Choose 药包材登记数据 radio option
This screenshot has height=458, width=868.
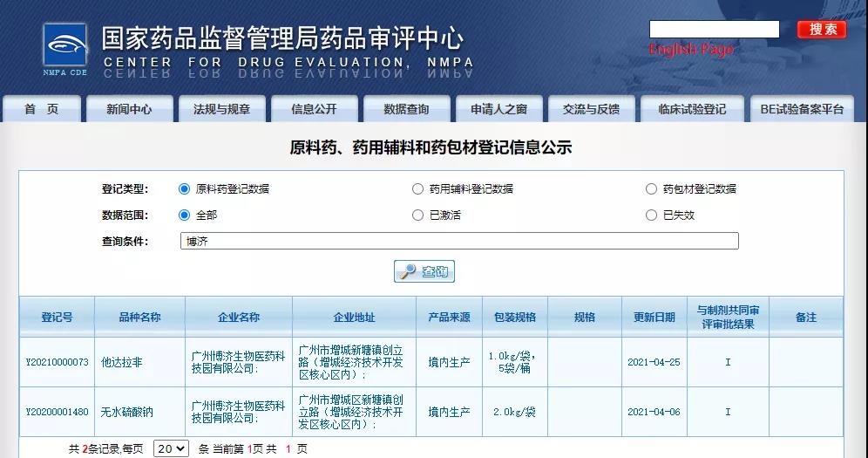[x=651, y=188]
